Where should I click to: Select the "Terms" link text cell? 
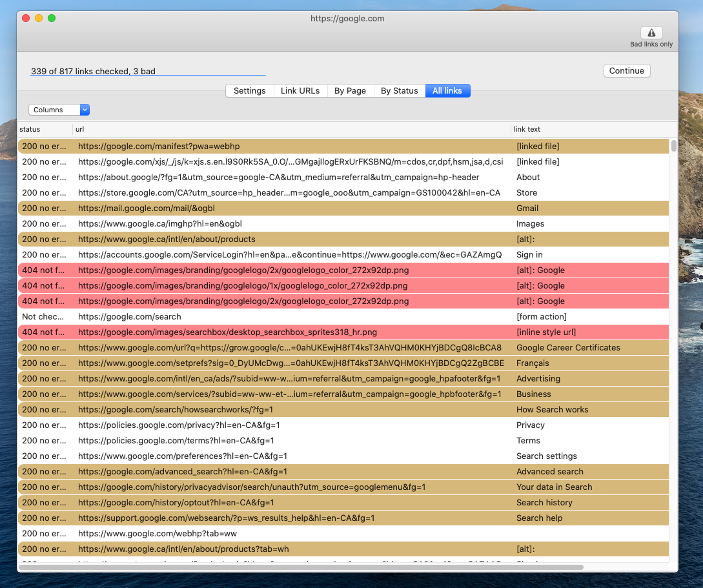[x=528, y=441]
